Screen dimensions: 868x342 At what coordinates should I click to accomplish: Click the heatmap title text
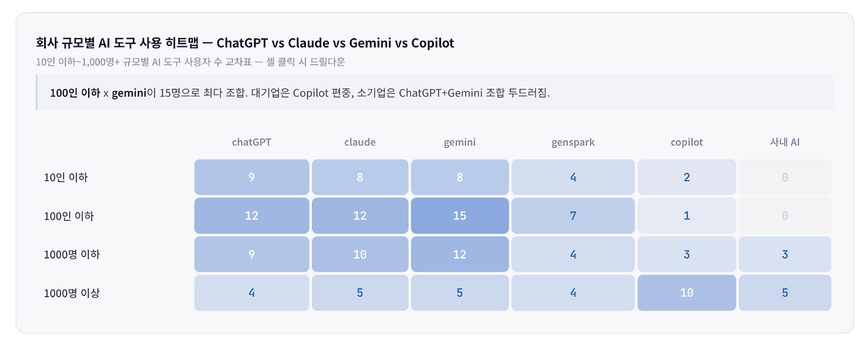[x=245, y=43]
